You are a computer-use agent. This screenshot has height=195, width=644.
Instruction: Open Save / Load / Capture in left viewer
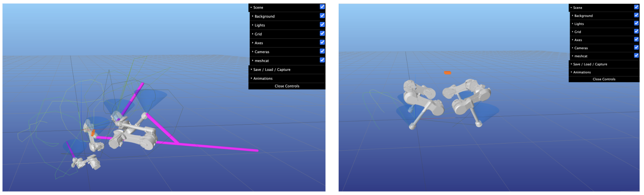click(x=272, y=70)
